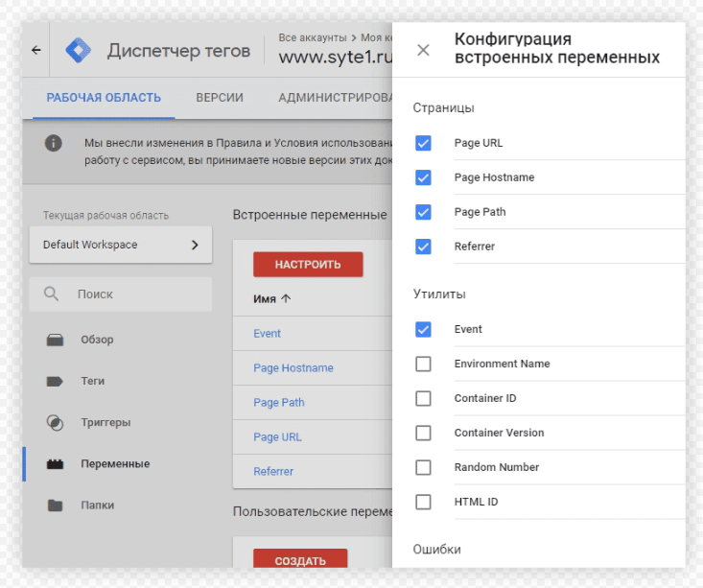Open the Триггеры menu item
This screenshot has height=588, width=703.
105,422
